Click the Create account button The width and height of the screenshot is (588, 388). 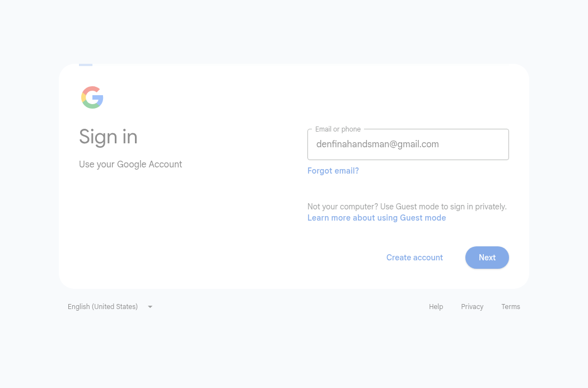coord(414,258)
